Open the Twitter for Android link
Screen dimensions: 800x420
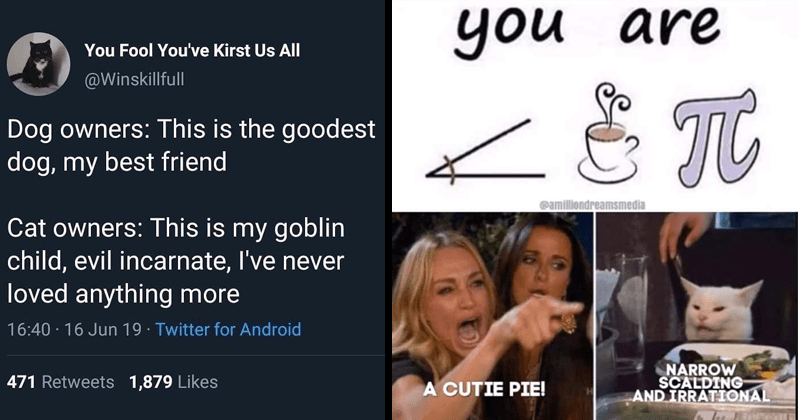coord(228,329)
